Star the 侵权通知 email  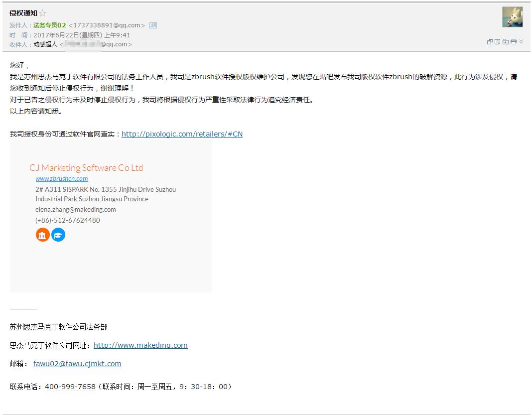pos(42,13)
